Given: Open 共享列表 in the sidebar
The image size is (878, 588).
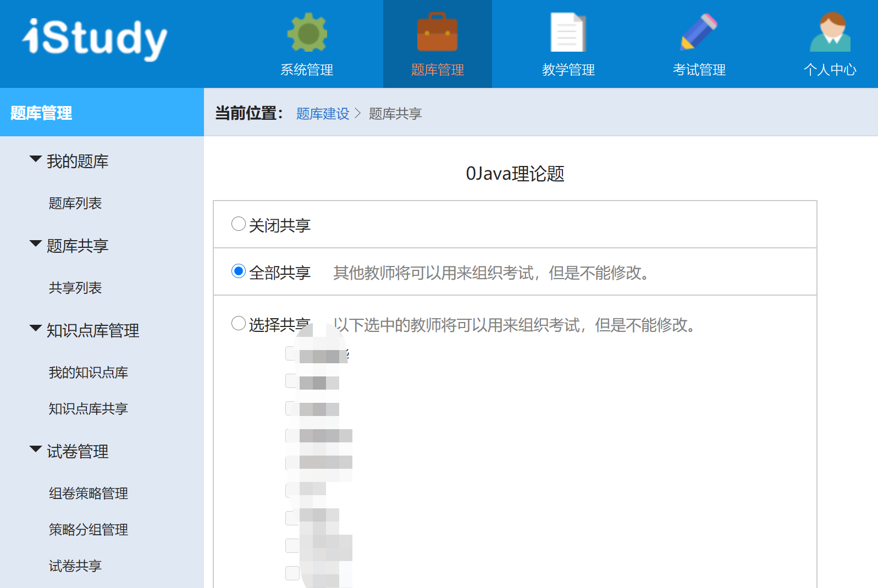Looking at the screenshot, I should (x=75, y=288).
